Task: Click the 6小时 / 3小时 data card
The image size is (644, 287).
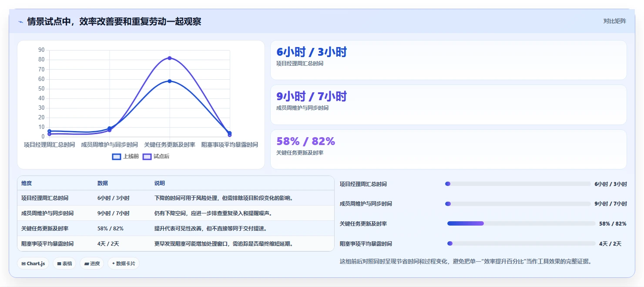Action: coord(449,60)
